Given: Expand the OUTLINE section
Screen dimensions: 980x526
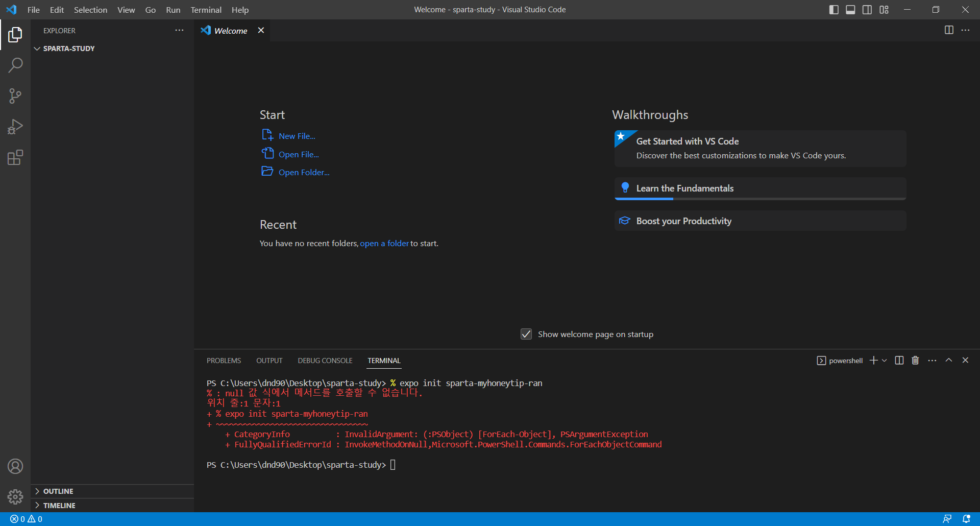Looking at the screenshot, I should pos(112,491).
